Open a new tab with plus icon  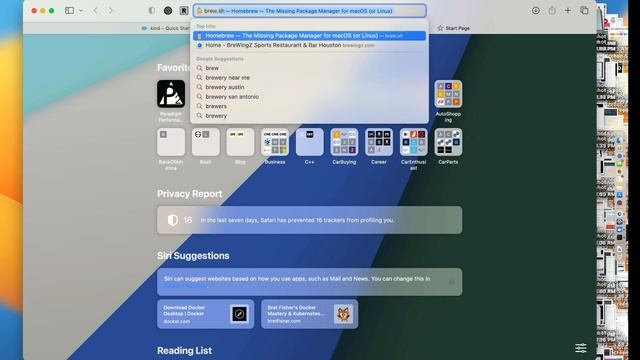(x=568, y=11)
